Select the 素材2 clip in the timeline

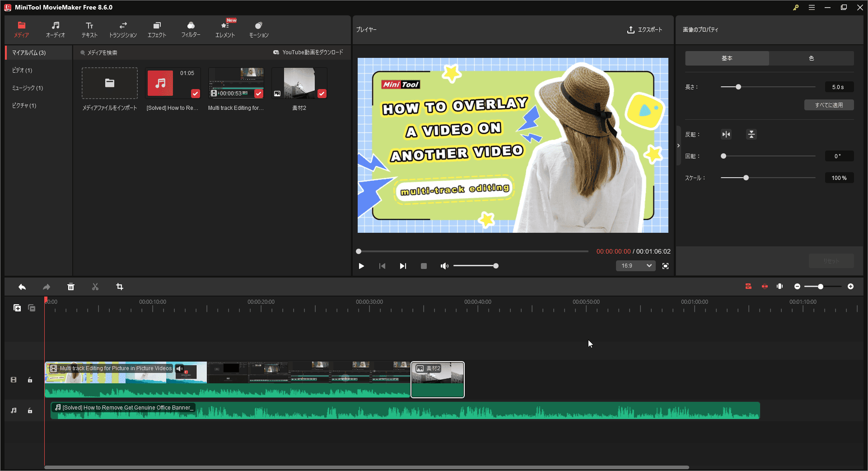437,380
